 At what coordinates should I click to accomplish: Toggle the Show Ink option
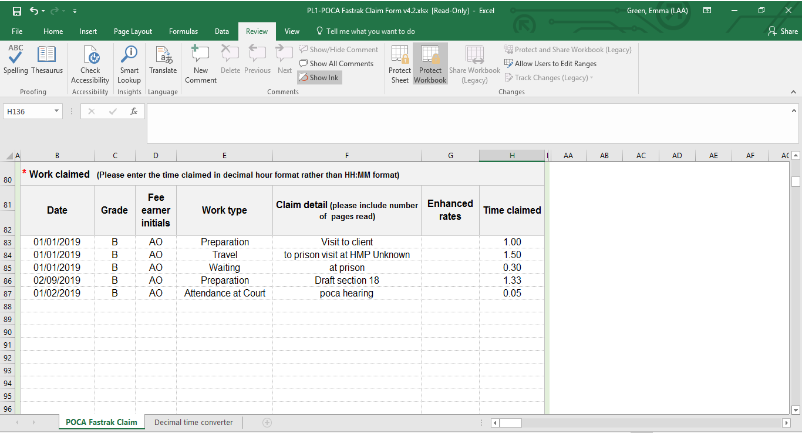point(324,77)
